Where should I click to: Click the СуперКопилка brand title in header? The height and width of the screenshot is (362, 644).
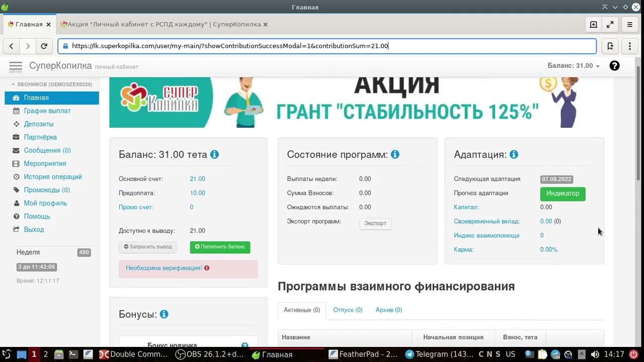tap(60, 66)
